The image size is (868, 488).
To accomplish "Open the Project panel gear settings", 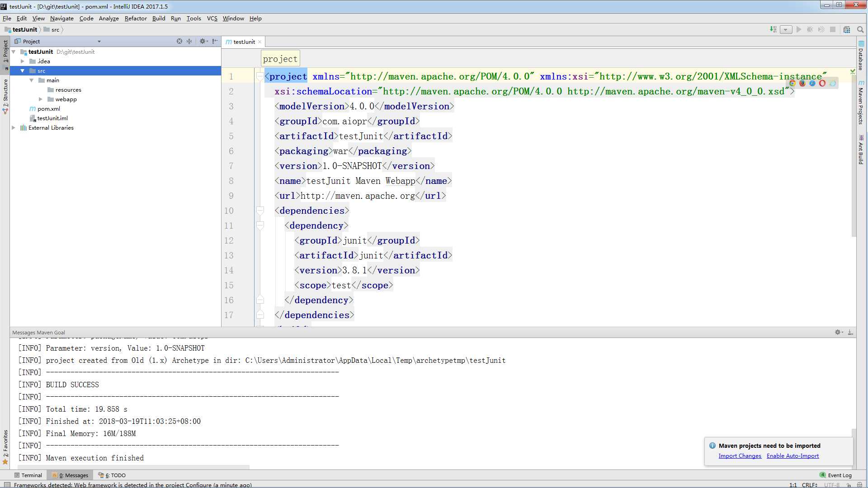I will click(203, 41).
